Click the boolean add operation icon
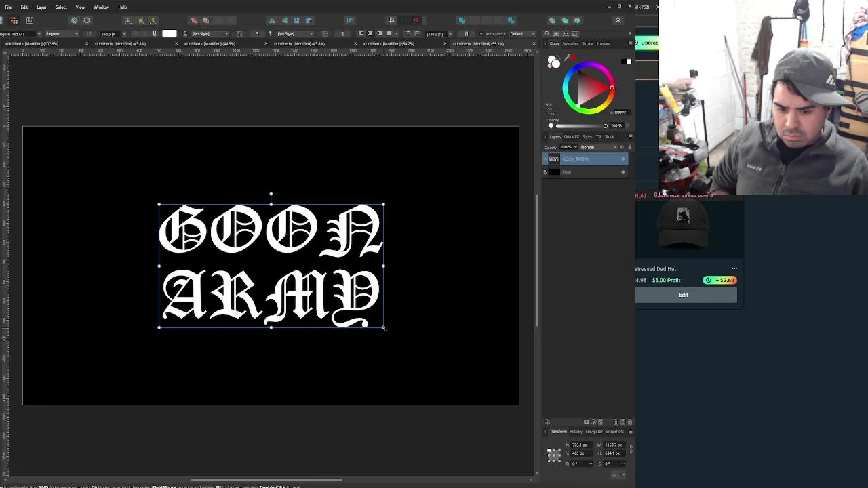 [462, 20]
